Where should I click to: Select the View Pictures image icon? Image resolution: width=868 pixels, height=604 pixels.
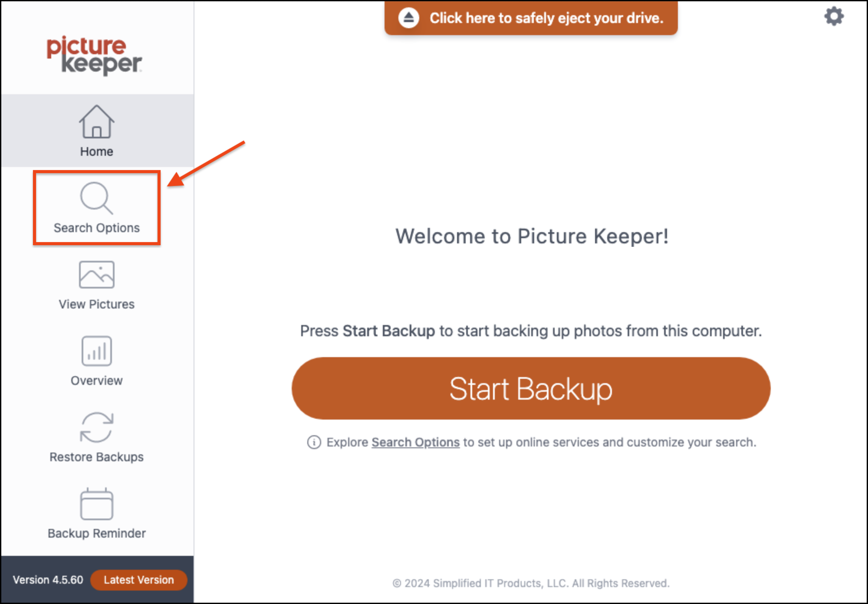pos(96,275)
